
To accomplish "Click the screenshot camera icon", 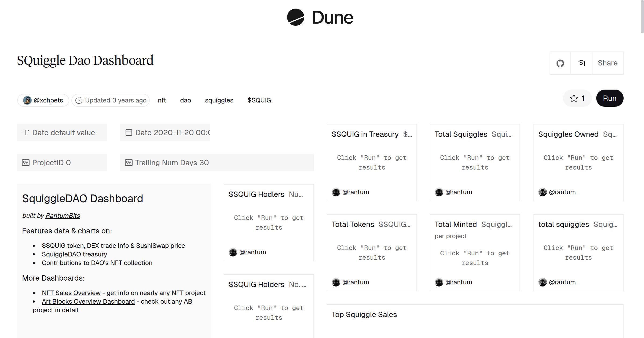I will [x=581, y=63].
